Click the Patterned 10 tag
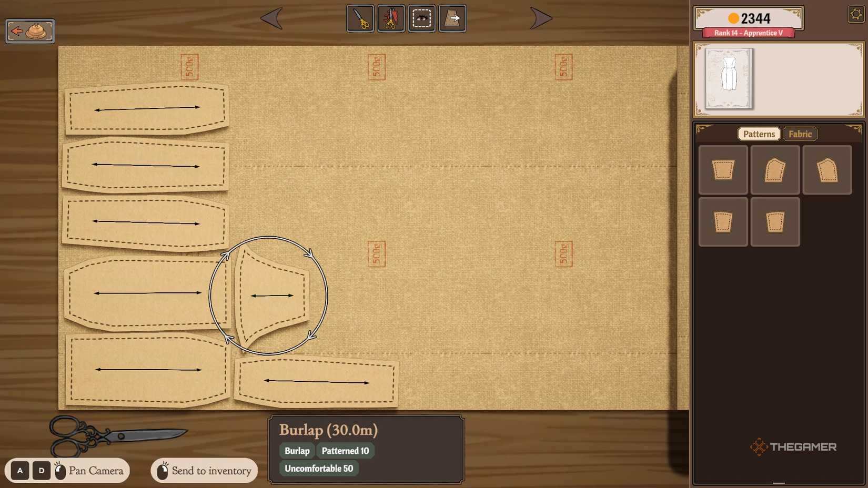The image size is (868, 488). (x=345, y=451)
